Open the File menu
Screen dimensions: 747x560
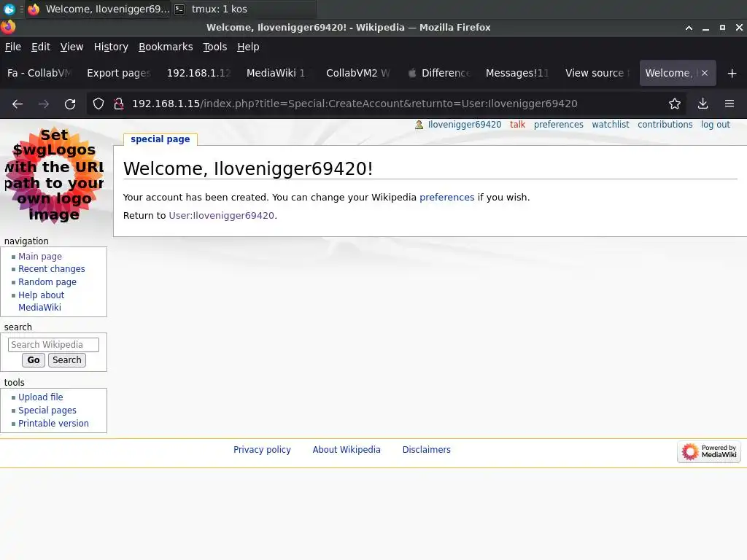[13, 47]
